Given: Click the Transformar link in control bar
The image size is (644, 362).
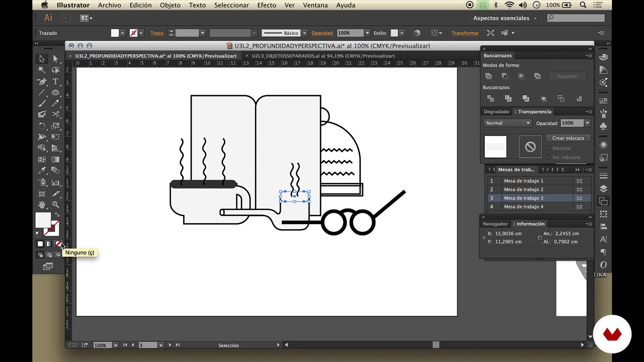Looking at the screenshot, I should click(465, 33).
